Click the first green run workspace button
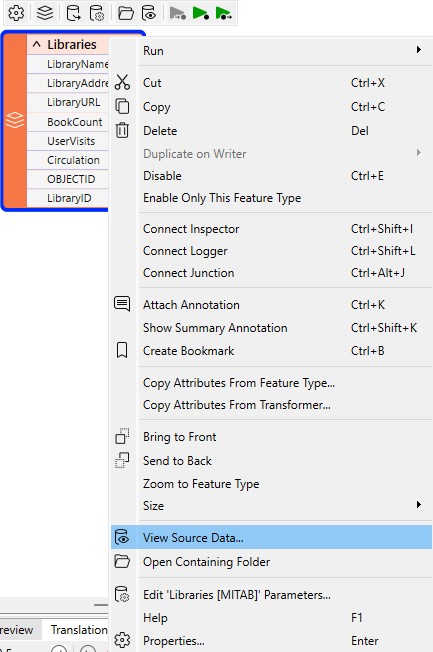This screenshot has height=652, width=433. (200, 13)
